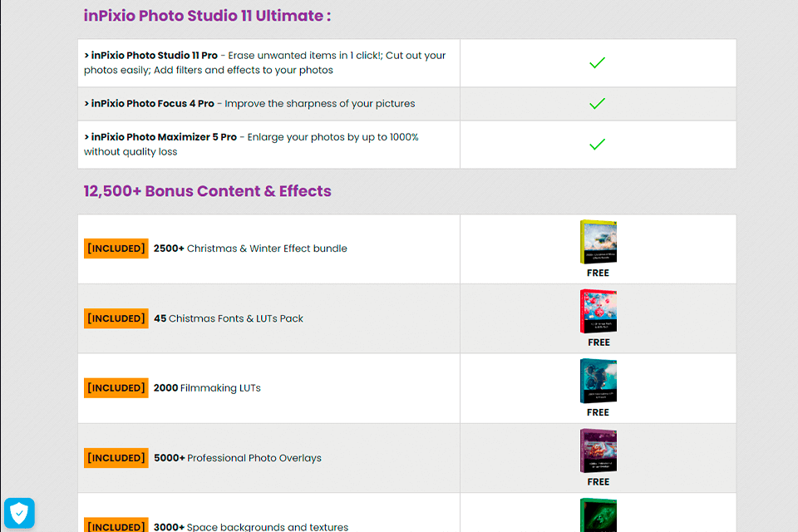Click the INCLUDED badge beside 2000 Filmmaking LUTs
Image resolution: width=798 pixels, height=532 pixels.
[116, 388]
